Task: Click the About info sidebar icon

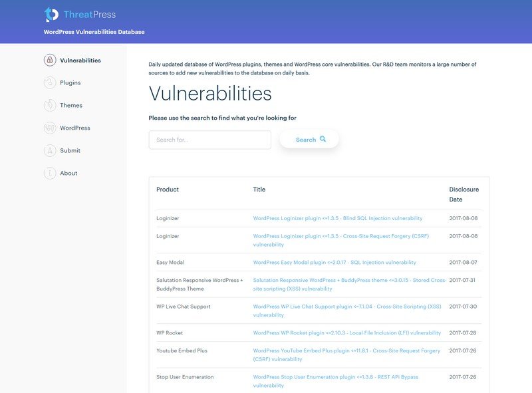Action: (50, 173)
